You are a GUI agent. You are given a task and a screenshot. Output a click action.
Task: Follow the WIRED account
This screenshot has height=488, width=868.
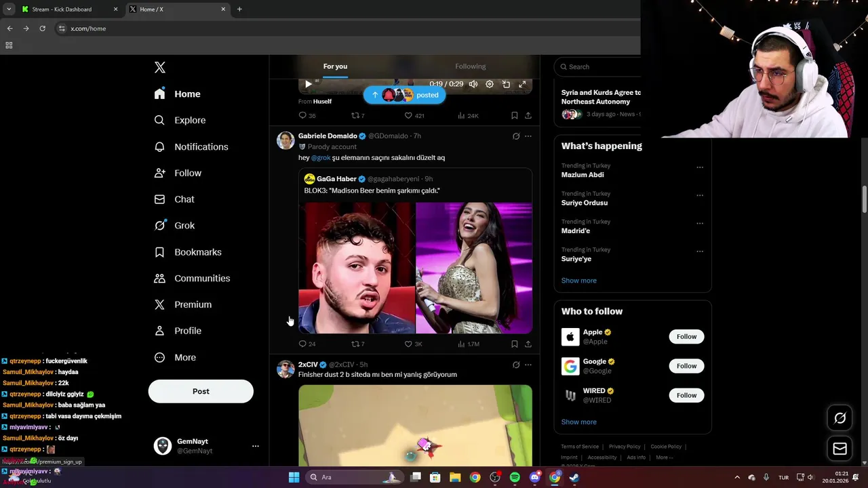click(x=686, y=395)
